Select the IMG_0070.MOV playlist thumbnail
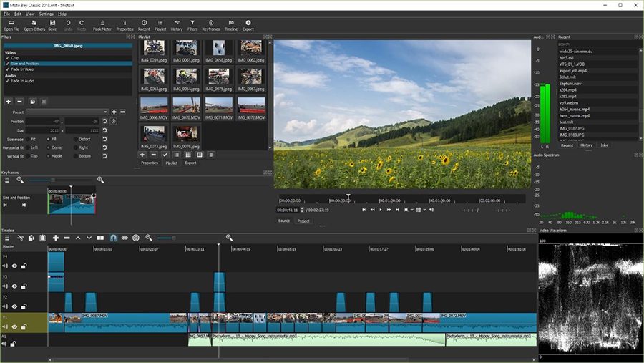 click(x=187, y=108)
